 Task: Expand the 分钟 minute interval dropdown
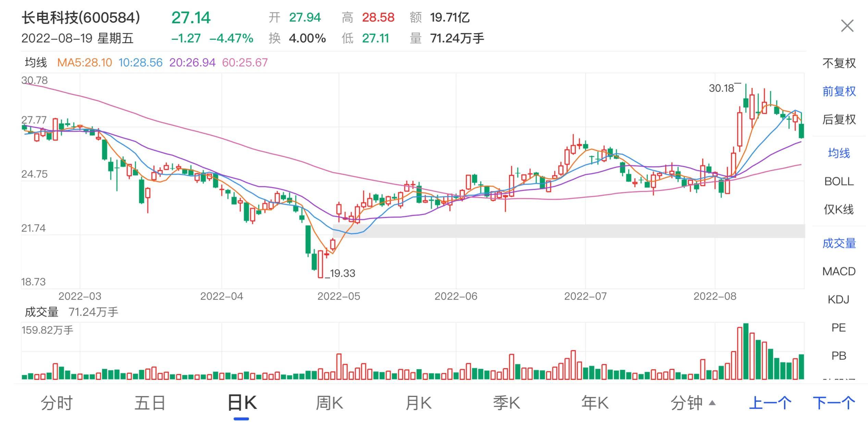(693, 403)
